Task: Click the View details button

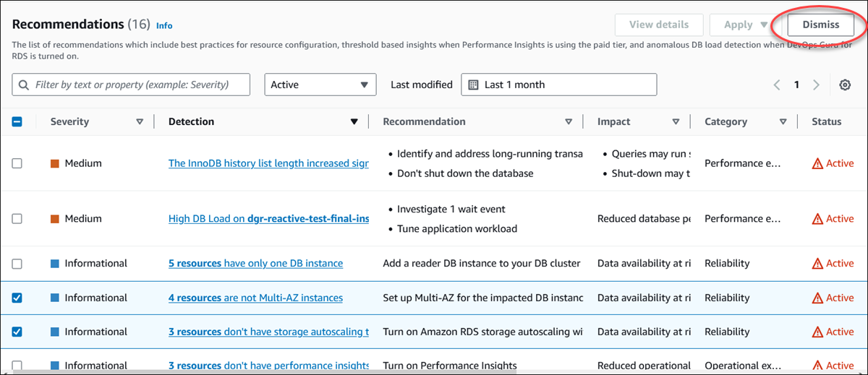Action: point(659,25)
